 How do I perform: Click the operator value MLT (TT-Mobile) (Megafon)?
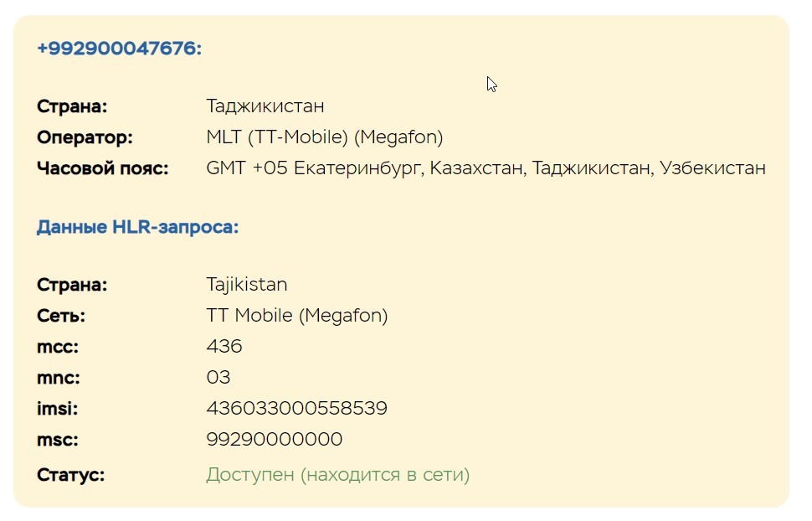325,137
